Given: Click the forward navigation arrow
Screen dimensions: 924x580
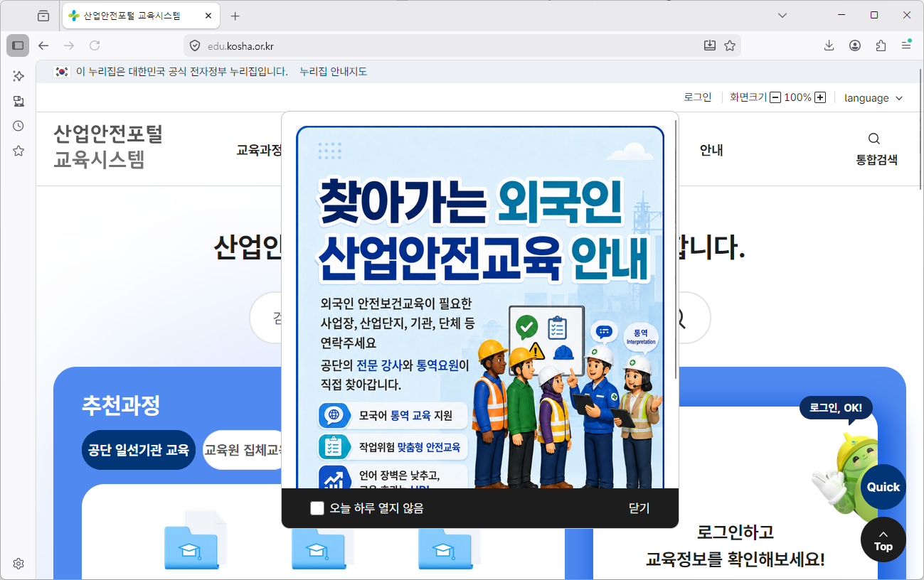Looking at the screenshot, I should click(x=69, y=45).
